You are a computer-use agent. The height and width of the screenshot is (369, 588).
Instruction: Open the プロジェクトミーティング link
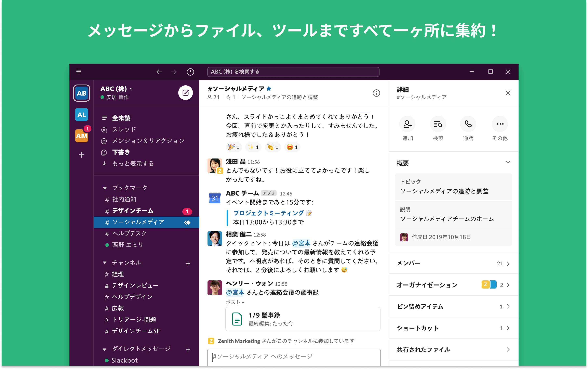[269, 213]
